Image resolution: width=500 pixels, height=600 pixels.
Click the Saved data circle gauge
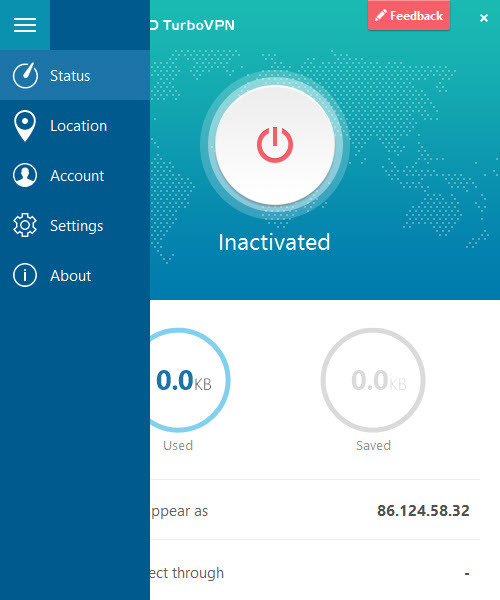[373, 380]
